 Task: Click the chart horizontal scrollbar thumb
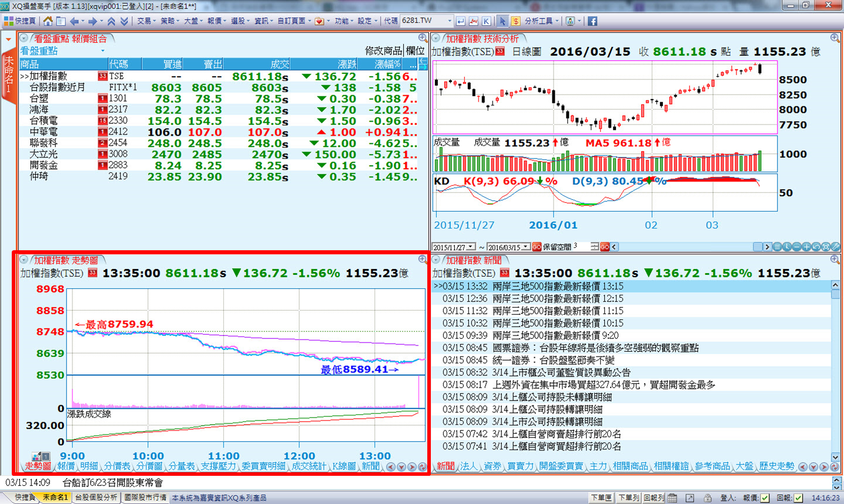pyautogui.click(x=758, y=247)
